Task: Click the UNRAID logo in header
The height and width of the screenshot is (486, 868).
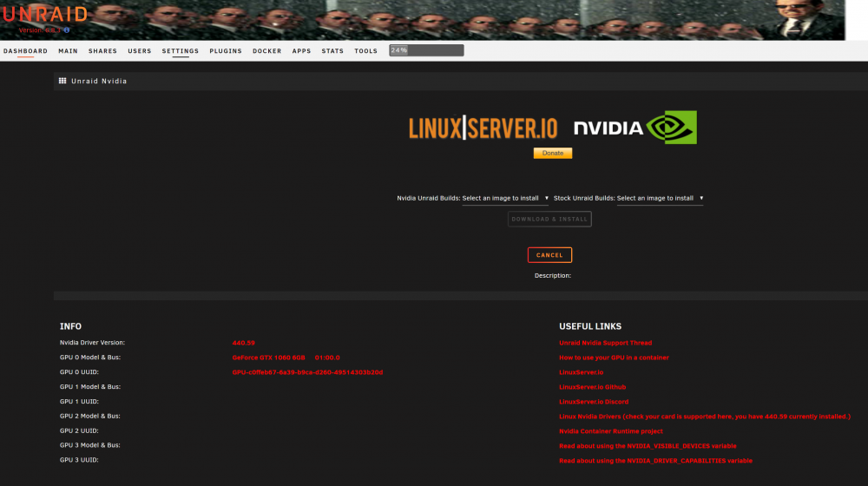Action: coord(45,15)
